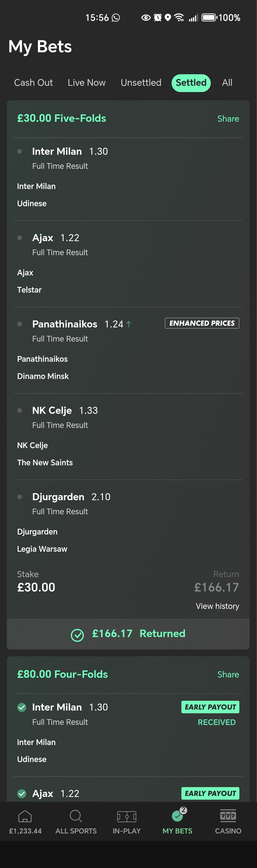
Task: Expand View history for the Five-Folds bet
Action: click(217, 606)
